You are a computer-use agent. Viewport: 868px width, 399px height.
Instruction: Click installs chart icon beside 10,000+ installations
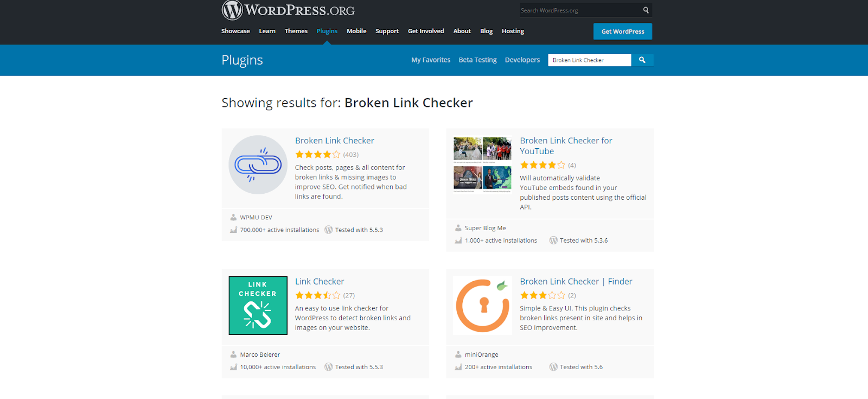[233, 368]
